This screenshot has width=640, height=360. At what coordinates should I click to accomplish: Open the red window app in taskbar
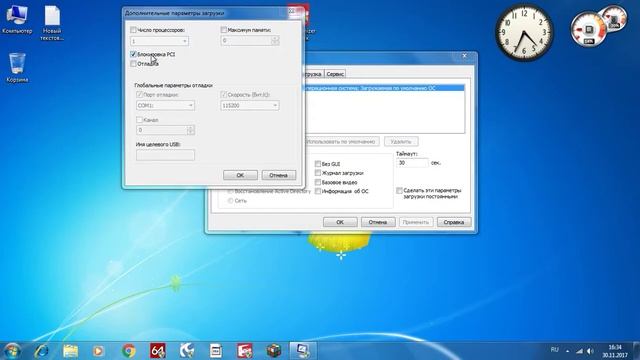tap(245, 351)
